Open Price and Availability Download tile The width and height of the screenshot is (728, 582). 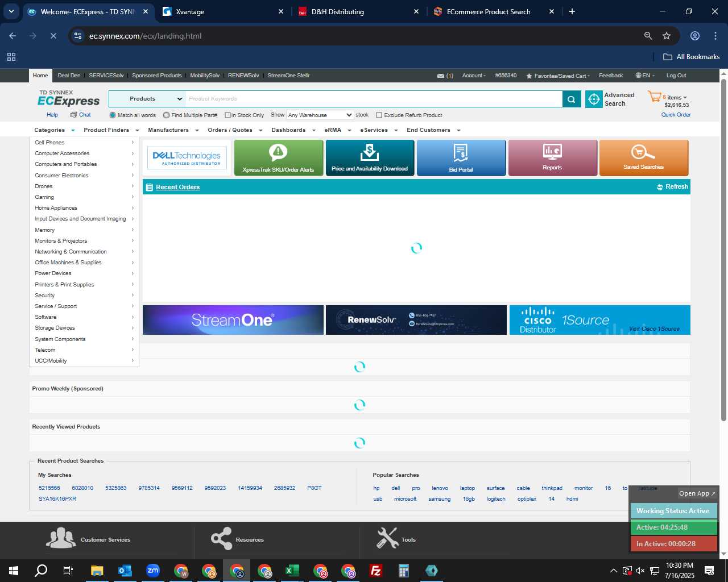click(370, 157)
